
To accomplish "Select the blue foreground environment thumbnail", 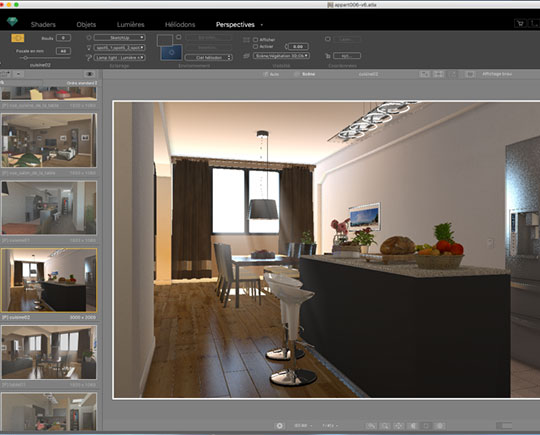I will coord(172,52).
